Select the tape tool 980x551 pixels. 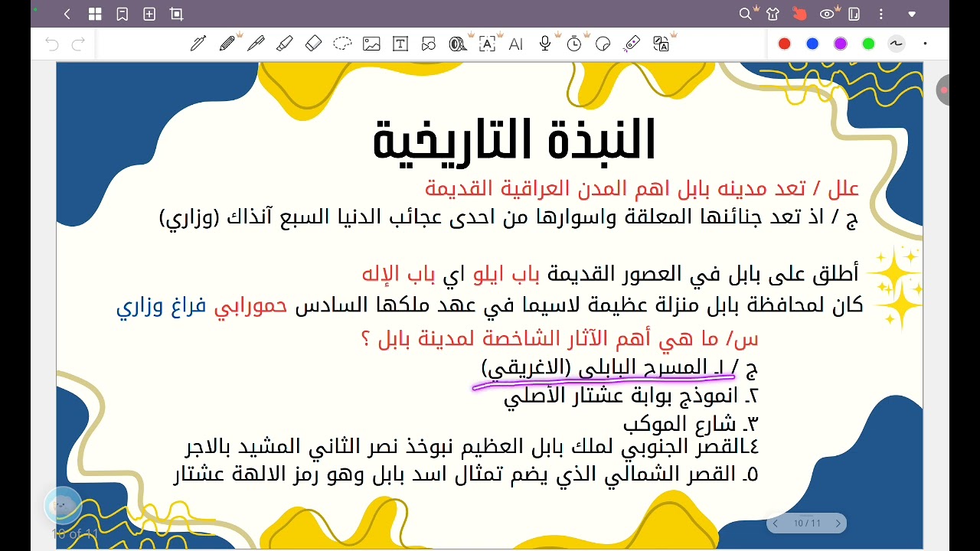click(x=458, y=44)
